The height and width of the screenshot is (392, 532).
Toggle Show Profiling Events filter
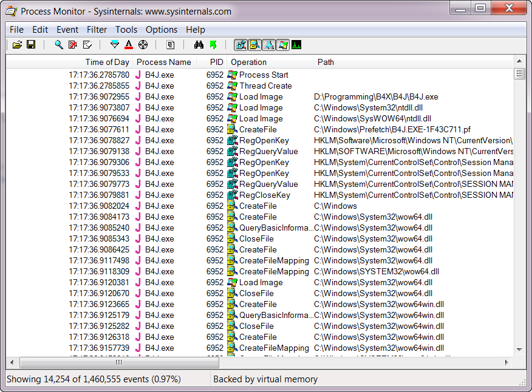296,45
